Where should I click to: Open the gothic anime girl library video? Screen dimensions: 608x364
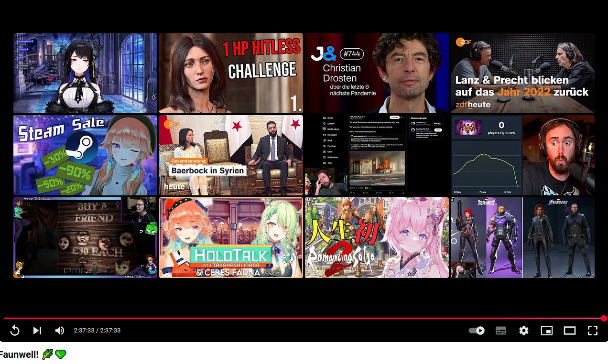(x=85, y=73)
